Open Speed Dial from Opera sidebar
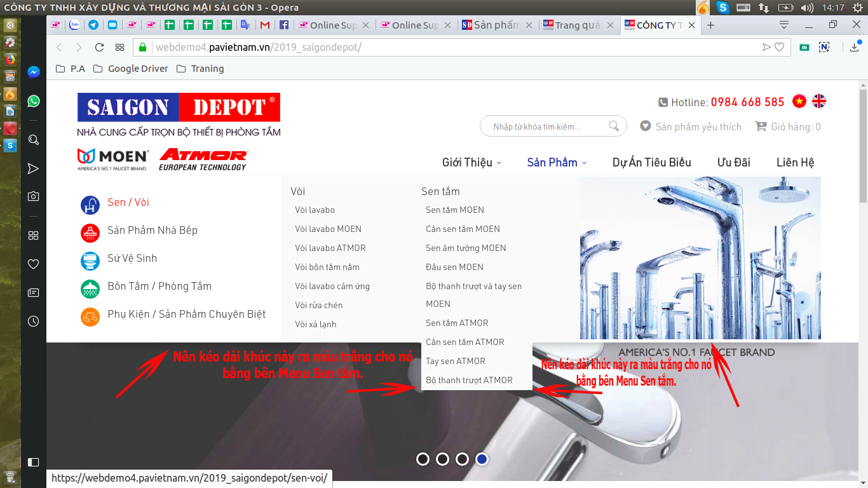This screenshot has width=868, height=488. pos(34,235)
